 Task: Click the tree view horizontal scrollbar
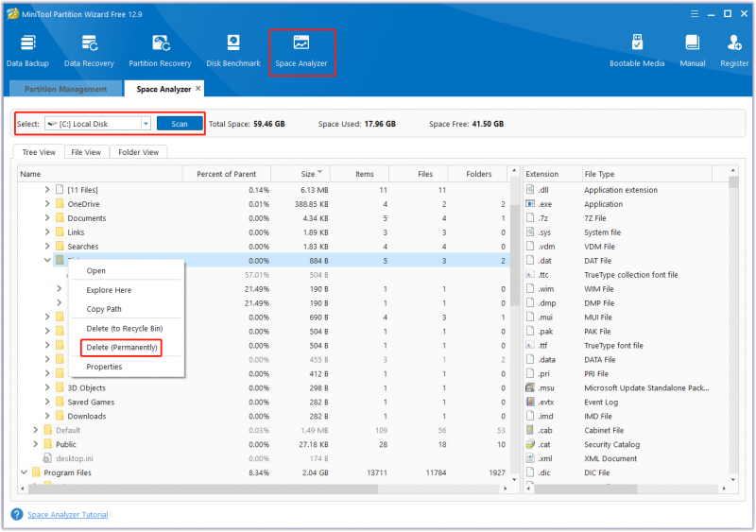point(202,489)
